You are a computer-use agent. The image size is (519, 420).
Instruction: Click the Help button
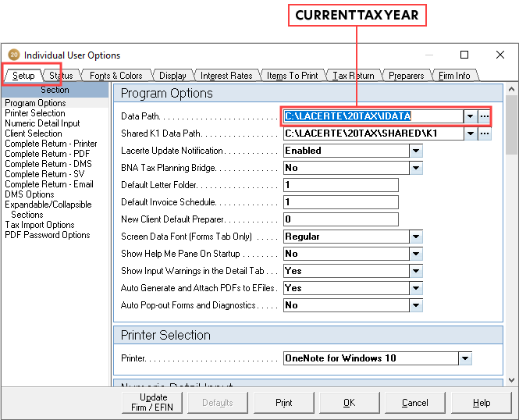pos(482,403)
